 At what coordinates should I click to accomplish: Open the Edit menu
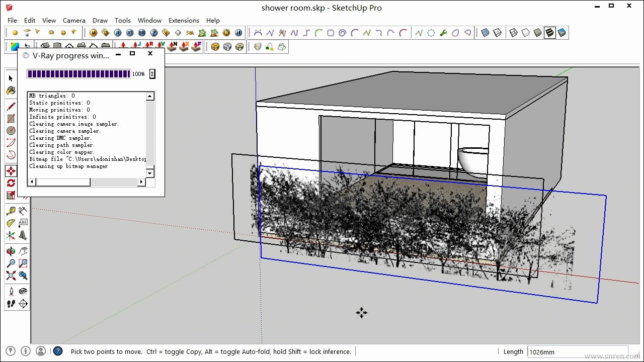click(x=30, y=20)
